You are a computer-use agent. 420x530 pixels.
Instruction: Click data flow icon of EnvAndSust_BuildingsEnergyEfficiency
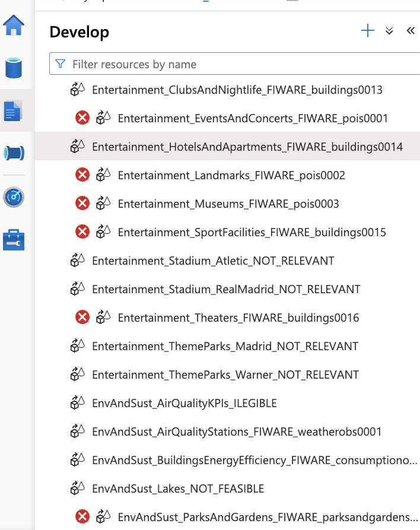click(x=77, y=460)
